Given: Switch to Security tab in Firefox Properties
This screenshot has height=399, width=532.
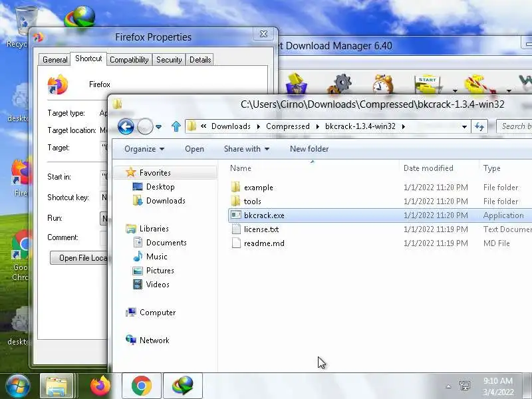Looking at the screenshot, I should (169, 60).
